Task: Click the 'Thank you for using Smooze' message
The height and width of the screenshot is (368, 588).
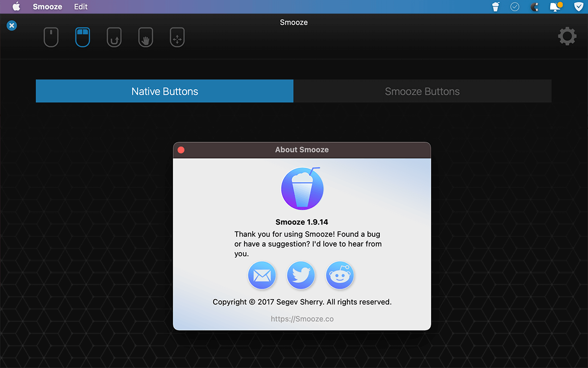Action: point(308,244)
